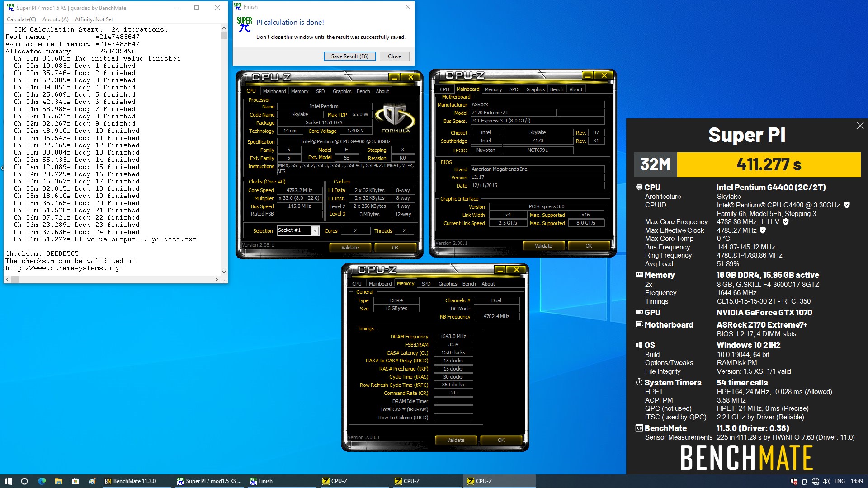This screenshot has width=868, height=488.
Task: Click the shield beside Max Effective Clock
Action: point(763,230)
